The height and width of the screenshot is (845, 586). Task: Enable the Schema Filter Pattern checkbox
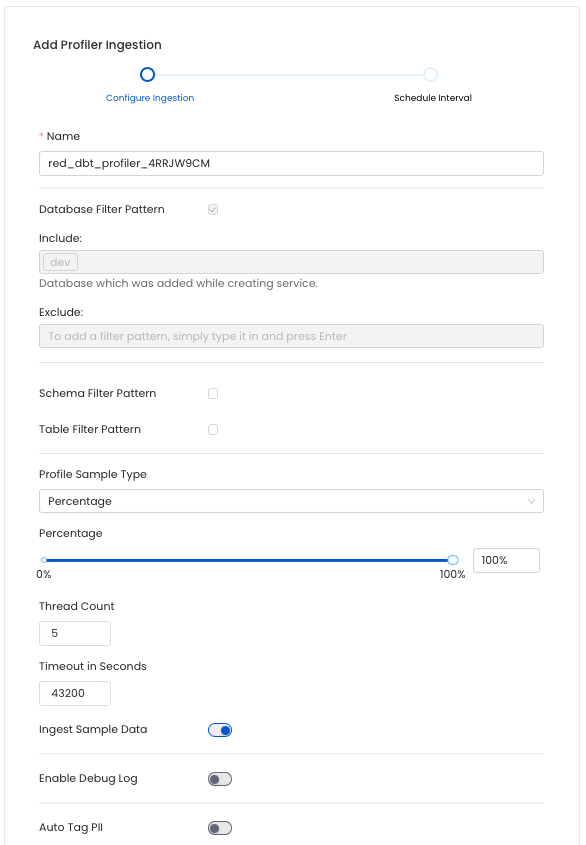[212, 394]
